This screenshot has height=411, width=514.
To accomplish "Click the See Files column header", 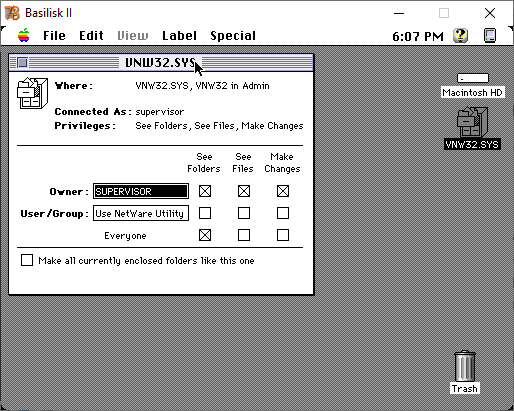I will coord(243,163).
